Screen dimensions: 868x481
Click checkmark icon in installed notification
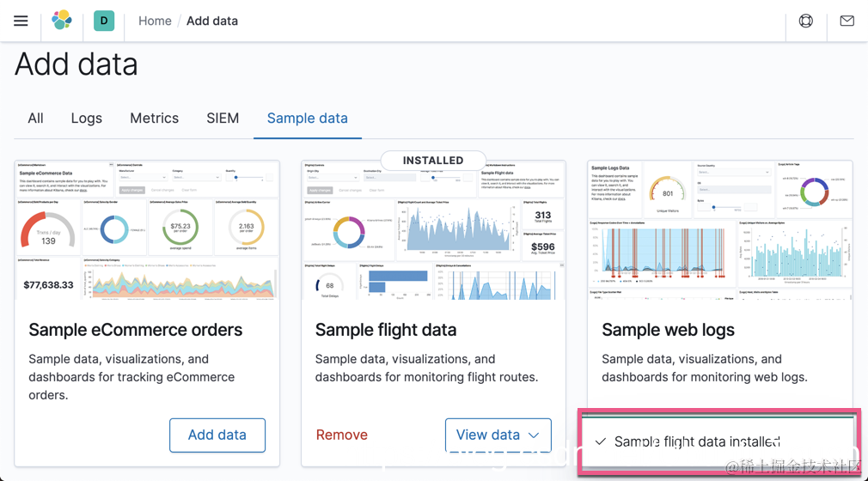click(601, 441)
